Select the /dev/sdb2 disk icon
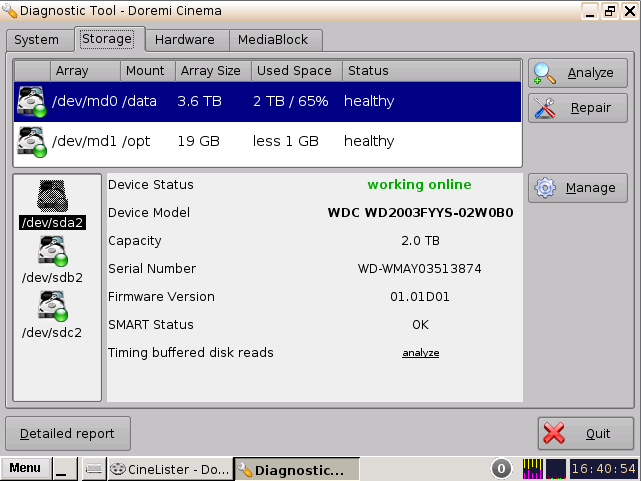 [51, 251]
